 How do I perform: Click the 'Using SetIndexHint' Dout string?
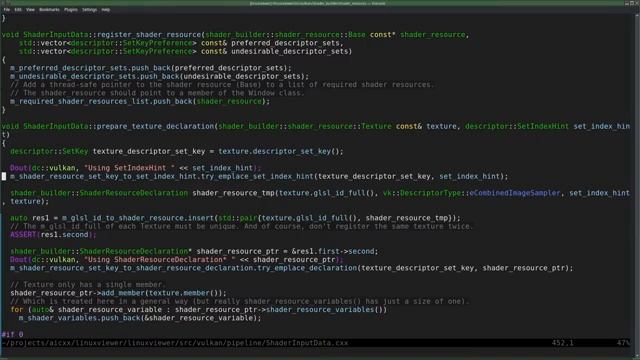(x=129, y=168)
